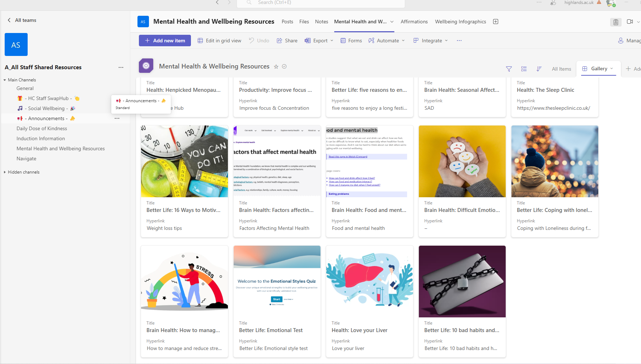Screen dimensions: 641x364
Task: Click the group by icon
Action: click(x=524, y=69)
